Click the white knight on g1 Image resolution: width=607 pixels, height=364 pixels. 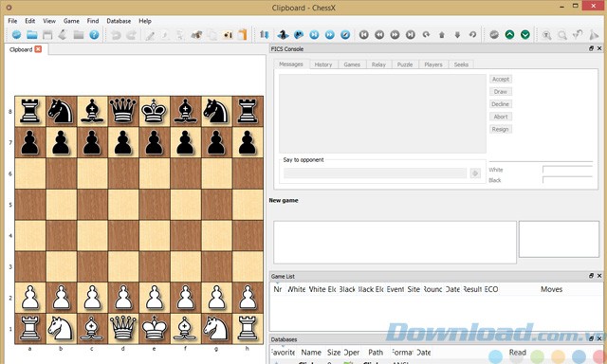coord(216,328)
